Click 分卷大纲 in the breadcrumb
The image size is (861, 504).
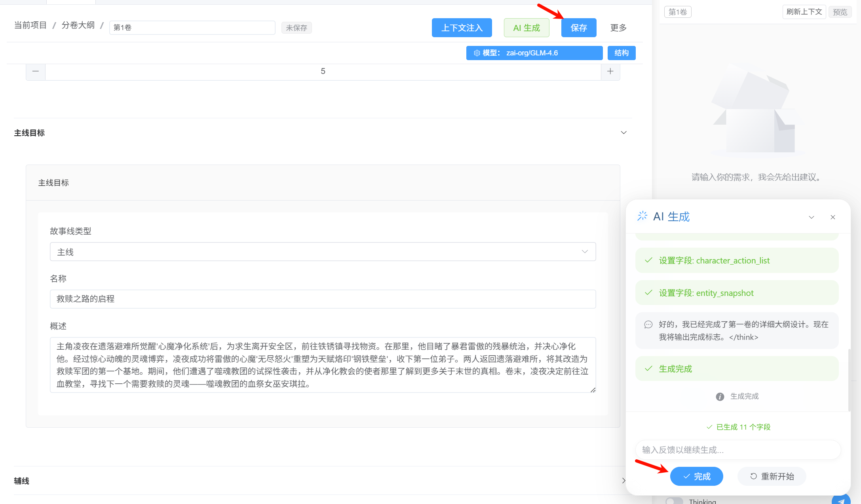click(78, 25)
